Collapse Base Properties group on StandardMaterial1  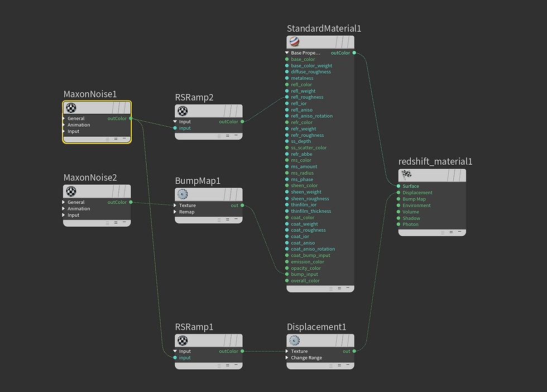point(287,52)
